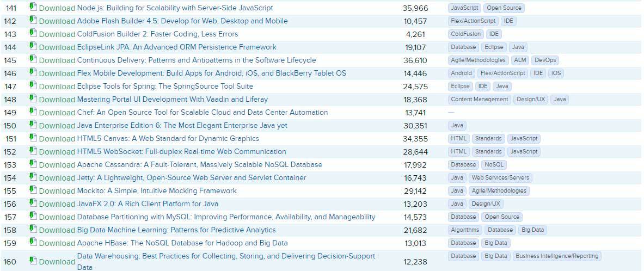Click download icon for HTML5 Canvas row

click(33, 138)
